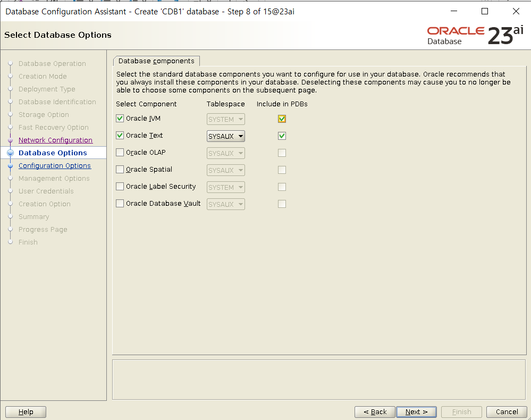Viewport: 531px width, 420px height.
Task: Toggle Include in PDBs for Oracle JVM
Action: [282, 119]
